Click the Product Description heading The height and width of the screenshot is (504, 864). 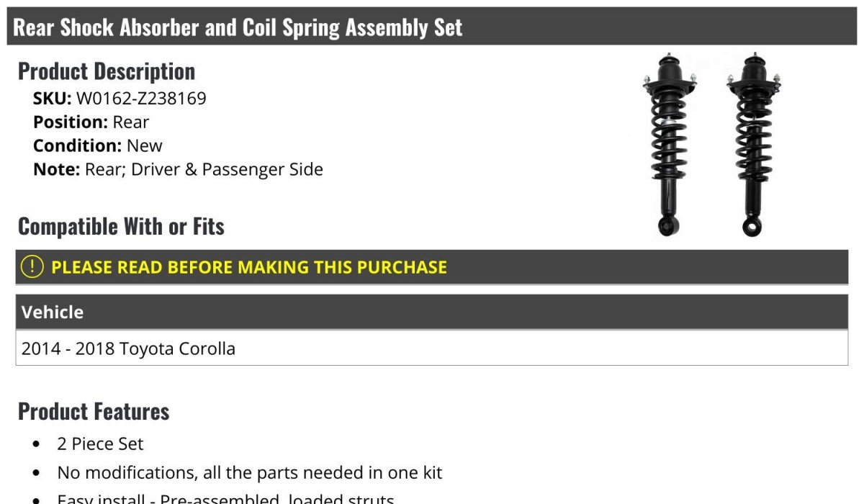tap(107, 71)
